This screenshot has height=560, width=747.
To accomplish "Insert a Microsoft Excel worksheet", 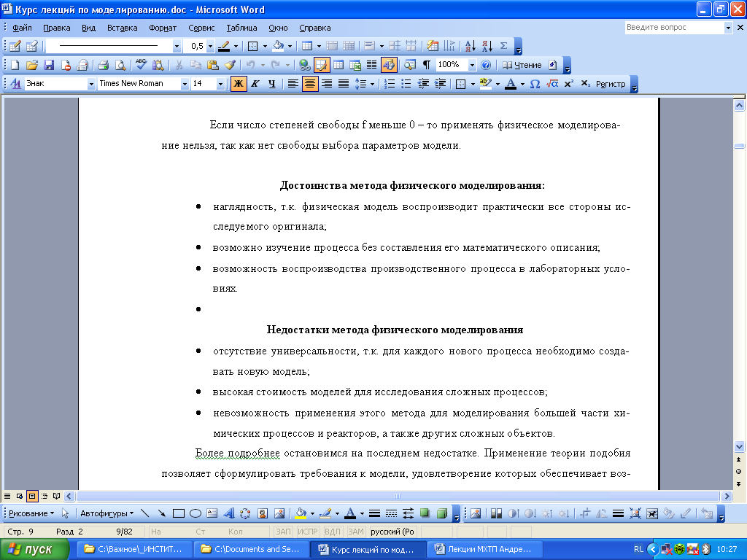I will coord(355,65).
